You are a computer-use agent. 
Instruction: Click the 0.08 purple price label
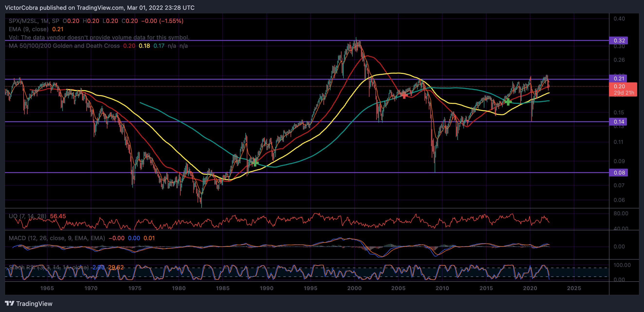pyautogui.click(x=618, y=173)
